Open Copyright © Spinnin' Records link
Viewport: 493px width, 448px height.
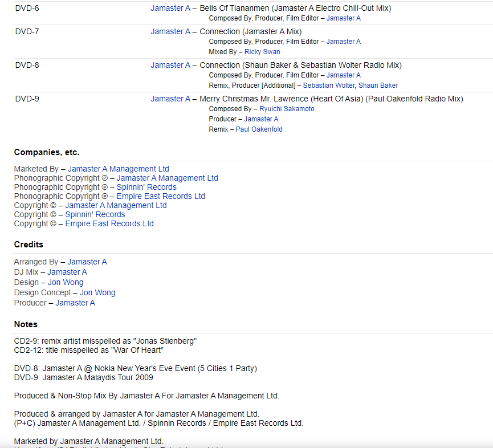pyautogui.click(x=95, y=214)
